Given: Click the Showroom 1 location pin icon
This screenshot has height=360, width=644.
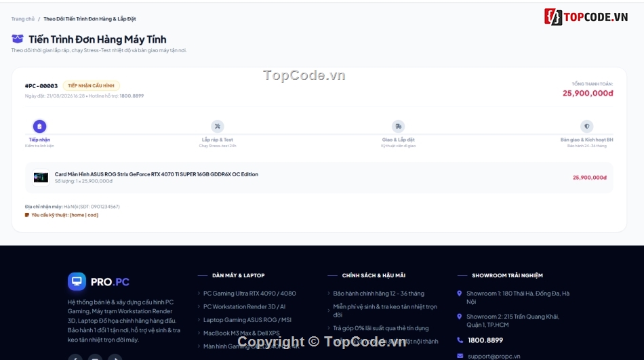Looking at the screenshot, I should [459, 294].
